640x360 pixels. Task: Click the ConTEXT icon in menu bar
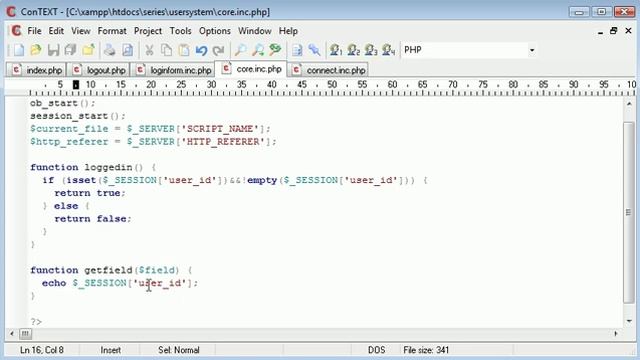16,31
